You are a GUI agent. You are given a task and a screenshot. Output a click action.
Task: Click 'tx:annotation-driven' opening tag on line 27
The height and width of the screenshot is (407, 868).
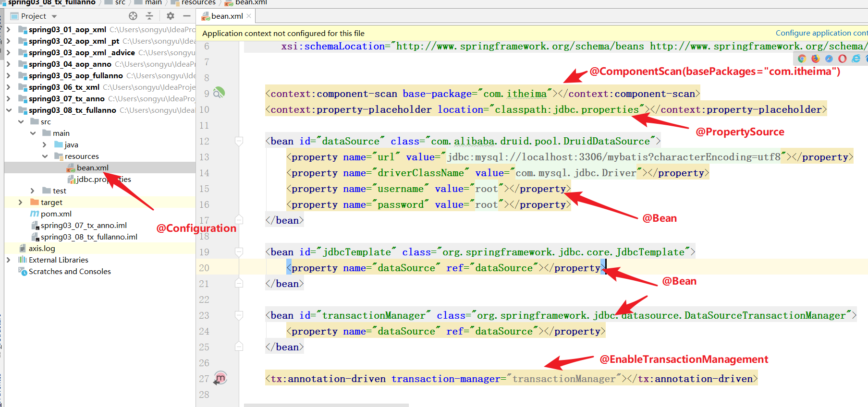click(328, 379)
